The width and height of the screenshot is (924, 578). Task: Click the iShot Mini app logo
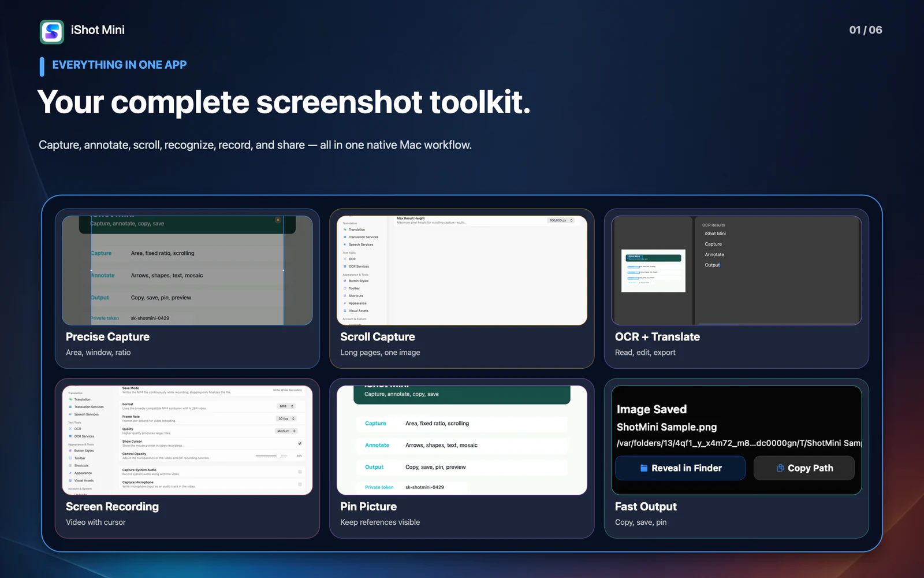click(52, 32)
